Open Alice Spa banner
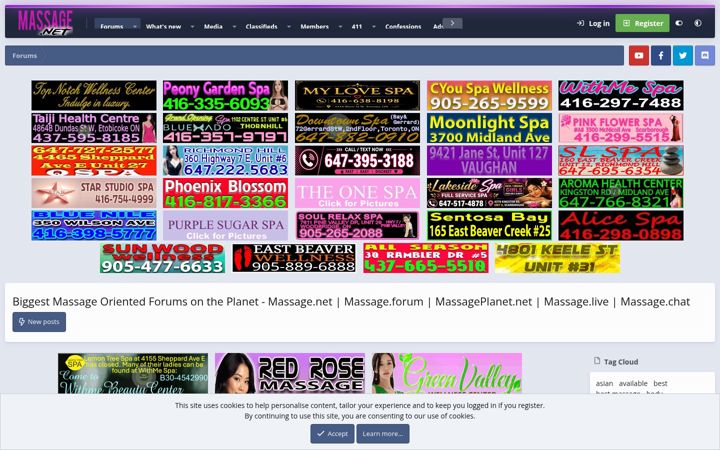The image size is (720, 450). tap(621, 225)
